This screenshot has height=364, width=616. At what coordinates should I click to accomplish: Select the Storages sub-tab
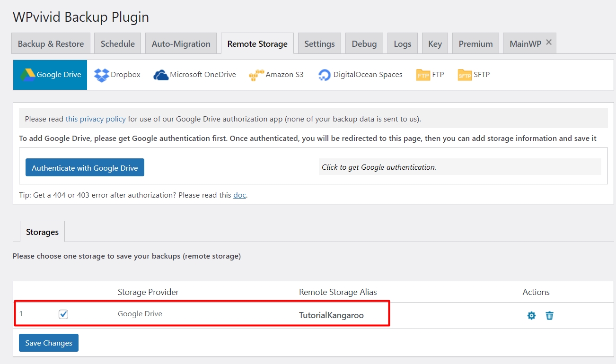coord(42,232)
